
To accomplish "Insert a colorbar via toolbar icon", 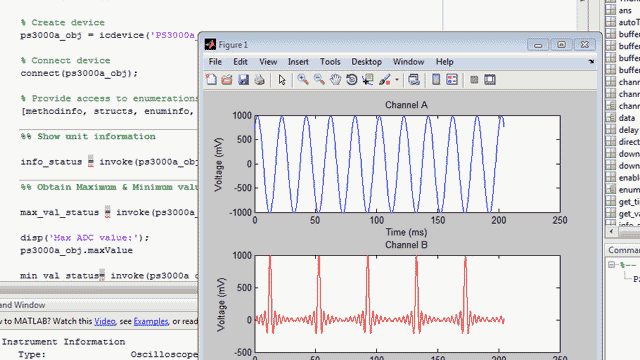I will click(436, 80).
